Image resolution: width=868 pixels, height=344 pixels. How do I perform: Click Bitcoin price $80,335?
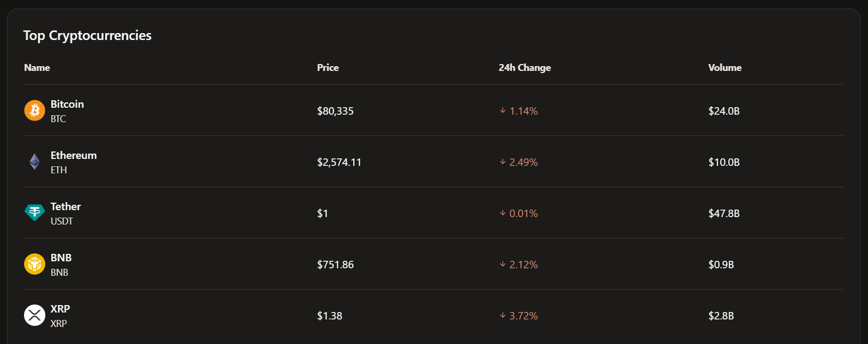(x=335, y=111)
